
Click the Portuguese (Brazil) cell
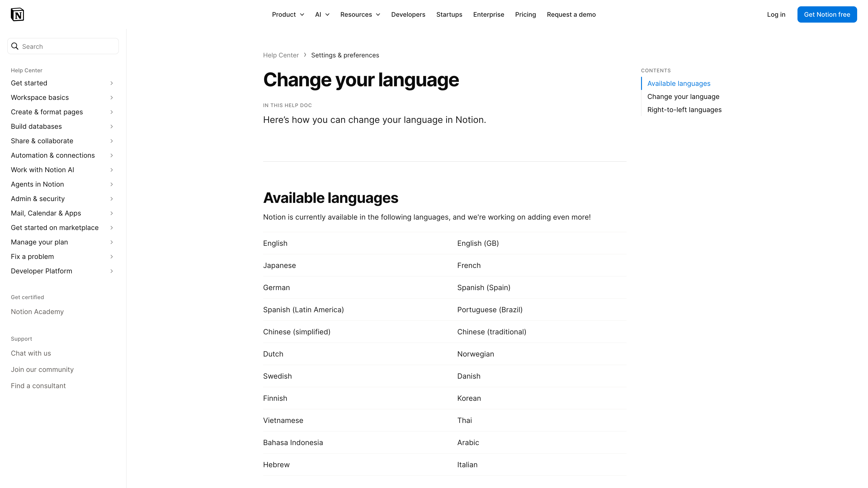tap(490, 310)
